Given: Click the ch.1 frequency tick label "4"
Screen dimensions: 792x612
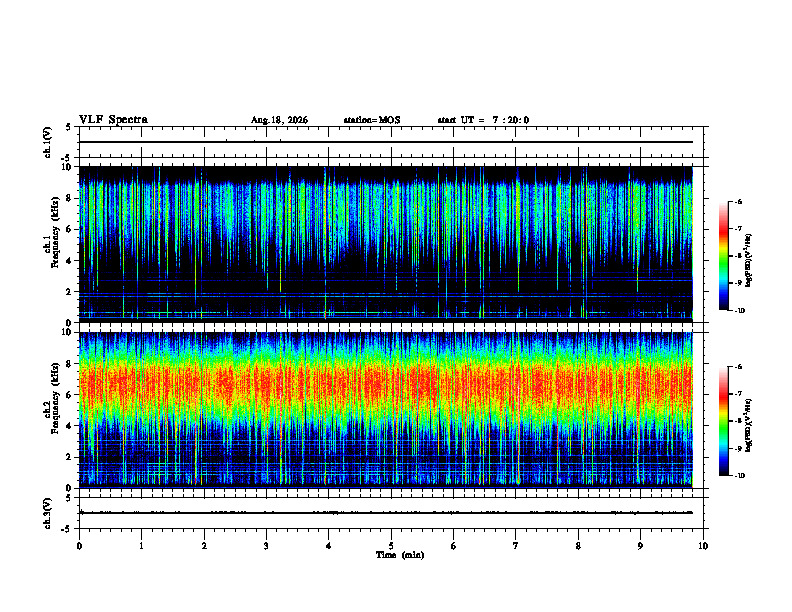Looking at the screenshot, I should coord(69,261).
